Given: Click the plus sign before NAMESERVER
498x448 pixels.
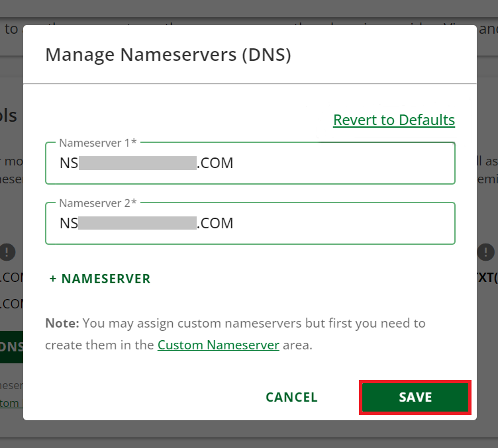Looking at the screenshot, I should tap(53, 279).
